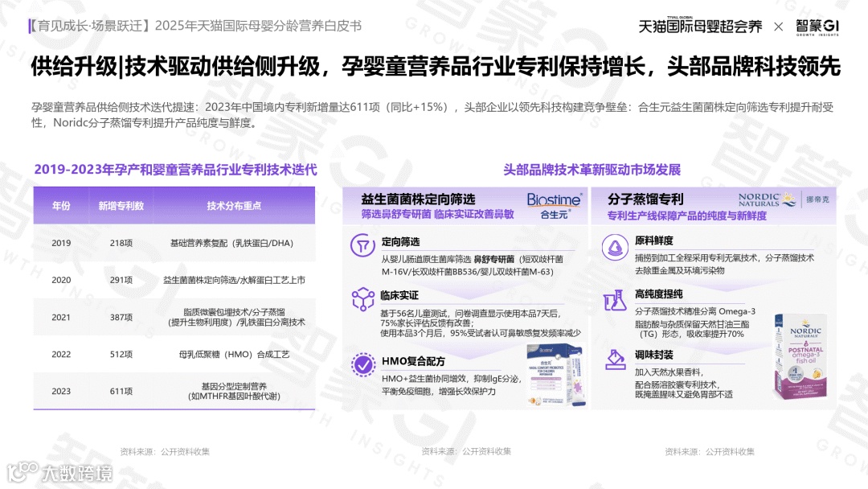This screenshot has width=868, height=489.
Task: Click the checkmark badge beside HMO复合配方
Action: [363, 364]
